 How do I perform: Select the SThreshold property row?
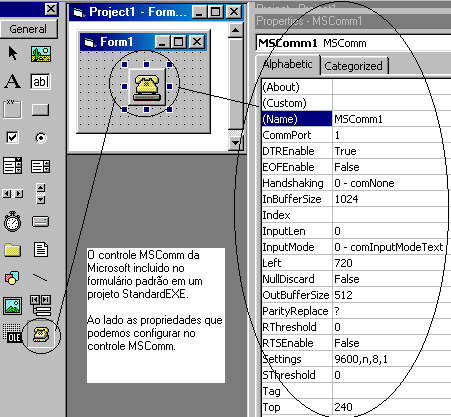click(356, 375)
